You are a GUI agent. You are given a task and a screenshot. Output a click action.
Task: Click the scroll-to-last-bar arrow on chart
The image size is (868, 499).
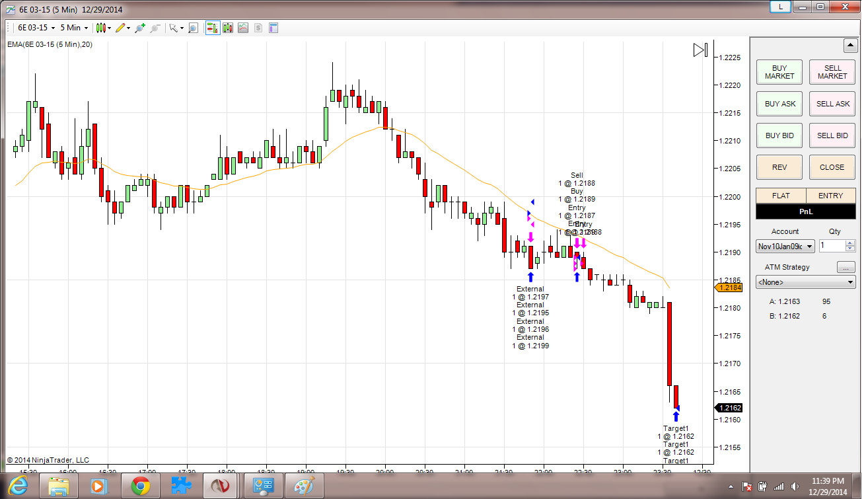pos(700,50)
